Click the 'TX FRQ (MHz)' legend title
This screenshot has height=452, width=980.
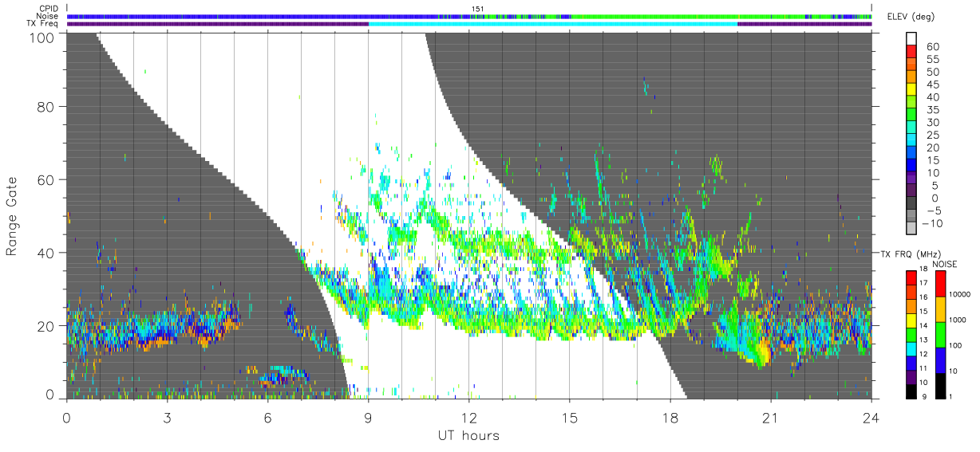(x=910, y=254)
